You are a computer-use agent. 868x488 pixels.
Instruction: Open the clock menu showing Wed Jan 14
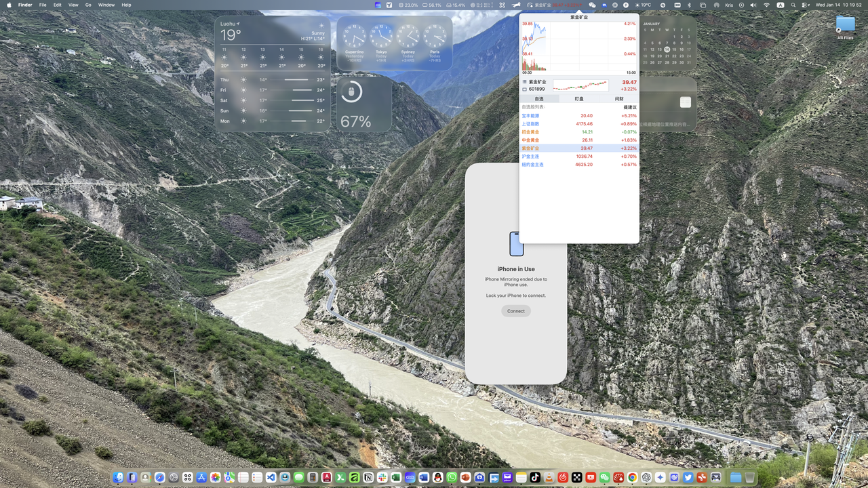pyautogui.click(x=837, y=5)
